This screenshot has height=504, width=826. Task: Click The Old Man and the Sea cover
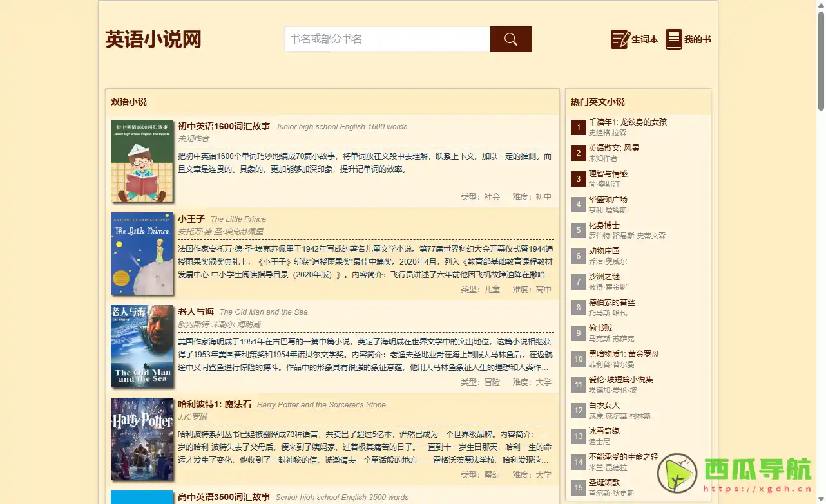click(142, 347)
